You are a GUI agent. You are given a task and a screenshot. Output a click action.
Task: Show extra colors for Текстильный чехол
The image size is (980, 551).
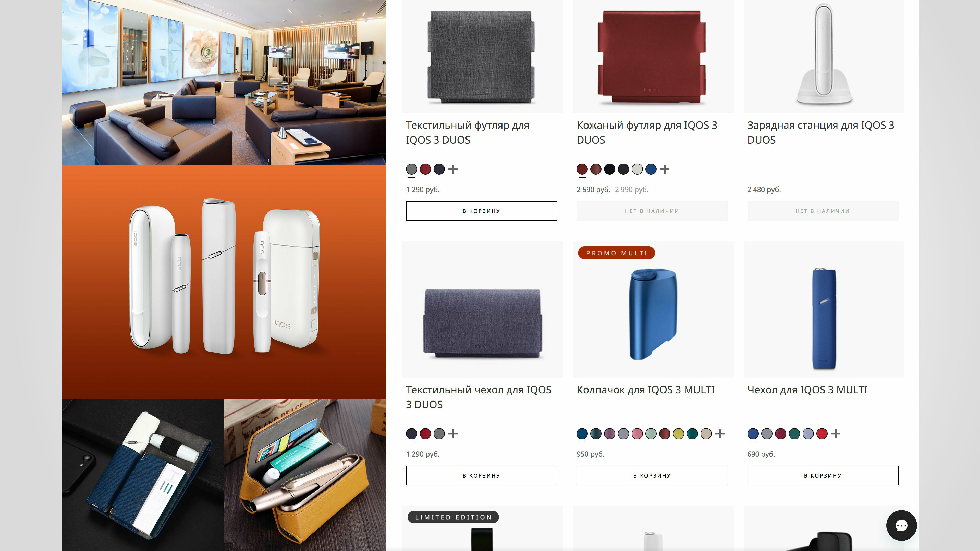(453, 433)
